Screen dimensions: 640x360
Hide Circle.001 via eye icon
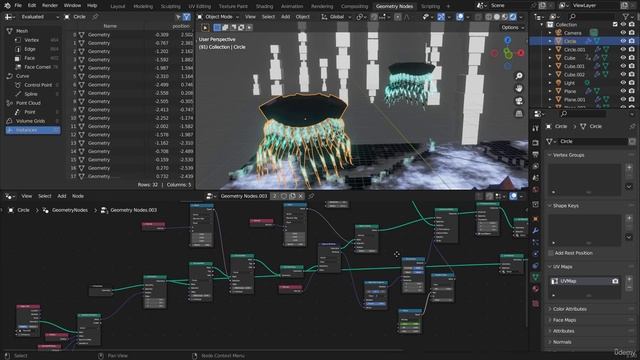coord(623,49)
